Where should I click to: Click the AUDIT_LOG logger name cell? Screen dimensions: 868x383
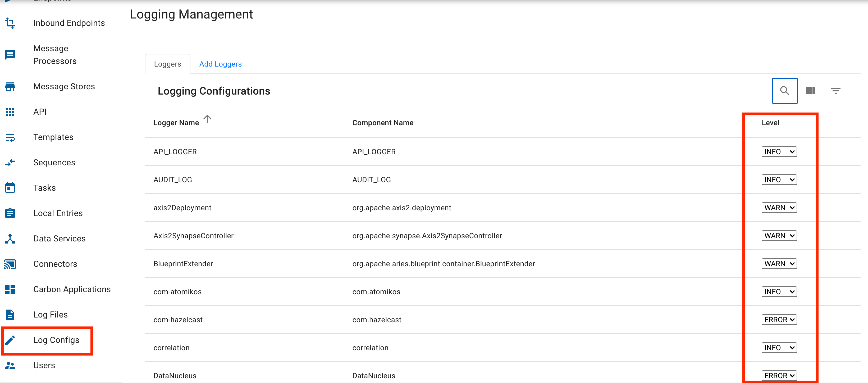pyautogui.click(x=172, y=180)
